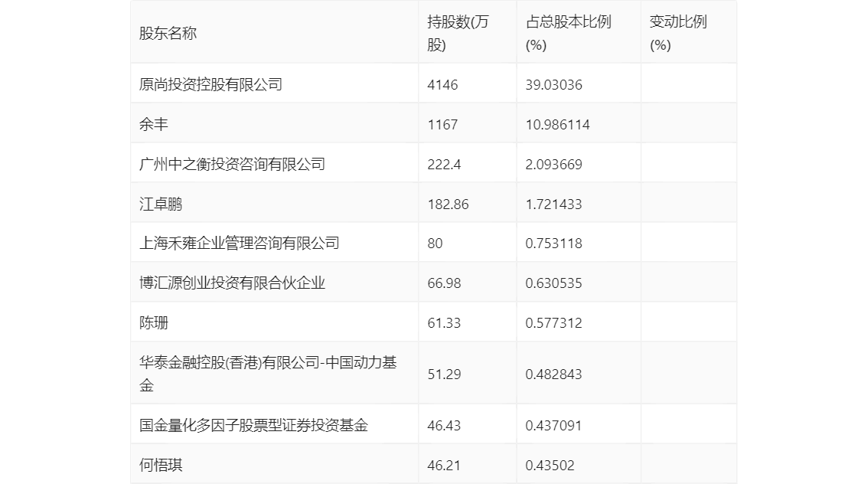Click the holding value 80
Image resolution: width=868 pixels, height=484 pixels.
click(435, 243)
